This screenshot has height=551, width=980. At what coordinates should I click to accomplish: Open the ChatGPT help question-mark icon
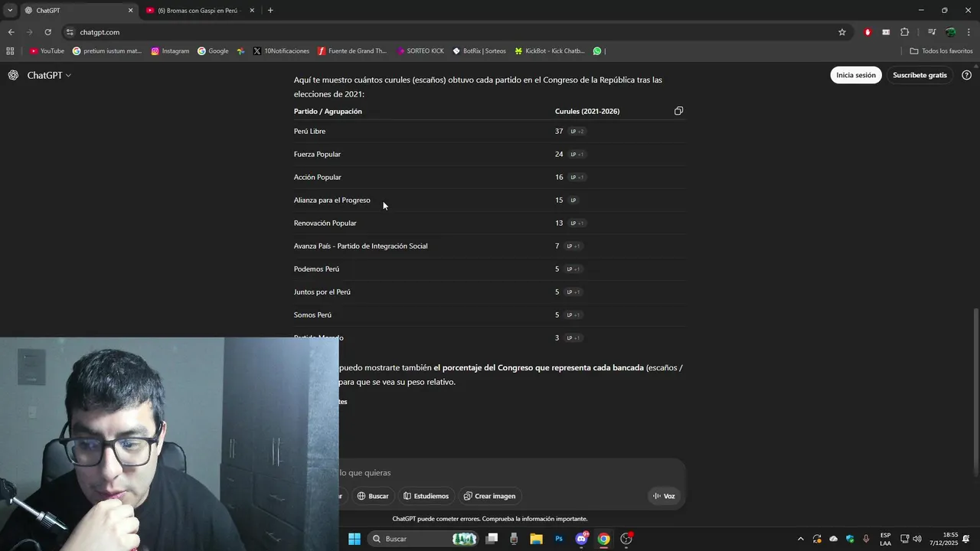tap(966, 75)
